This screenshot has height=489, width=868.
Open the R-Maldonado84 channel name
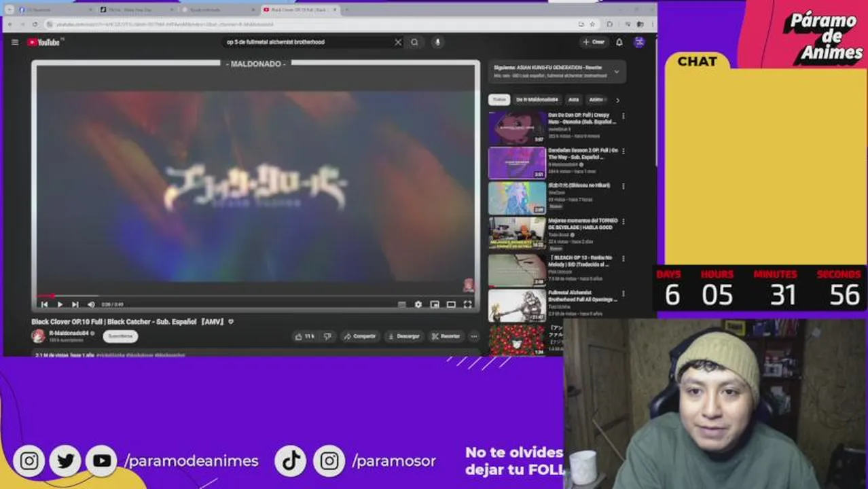[x=69, y=333]
